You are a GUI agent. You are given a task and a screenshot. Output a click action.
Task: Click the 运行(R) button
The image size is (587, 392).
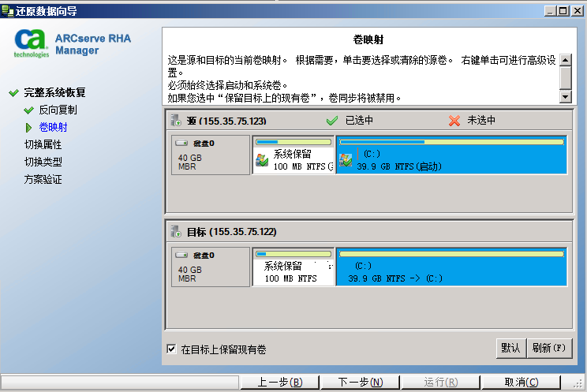pyautogui.click(x=440, y=383)
